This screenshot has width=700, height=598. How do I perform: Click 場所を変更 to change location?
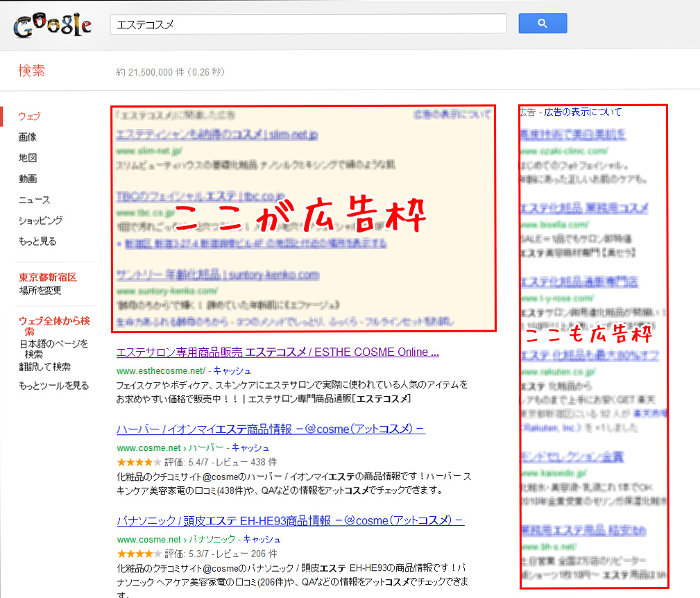coord(40,290)
